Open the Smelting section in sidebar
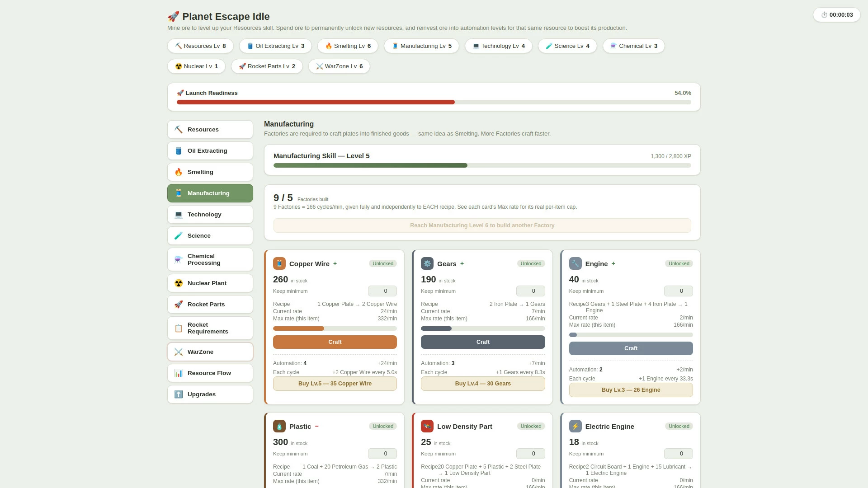 point(210,172)
